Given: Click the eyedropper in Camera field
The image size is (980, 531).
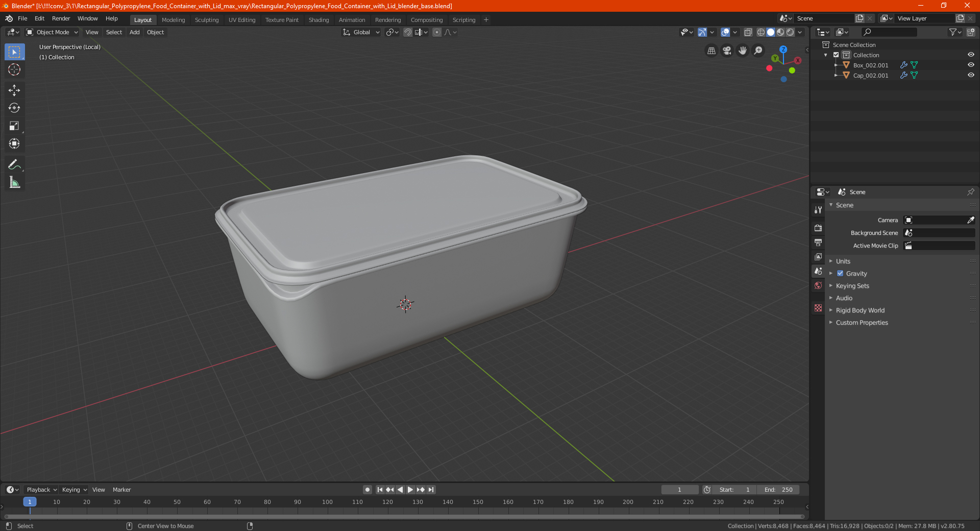Looking at the screenshot, I should 970,220.
